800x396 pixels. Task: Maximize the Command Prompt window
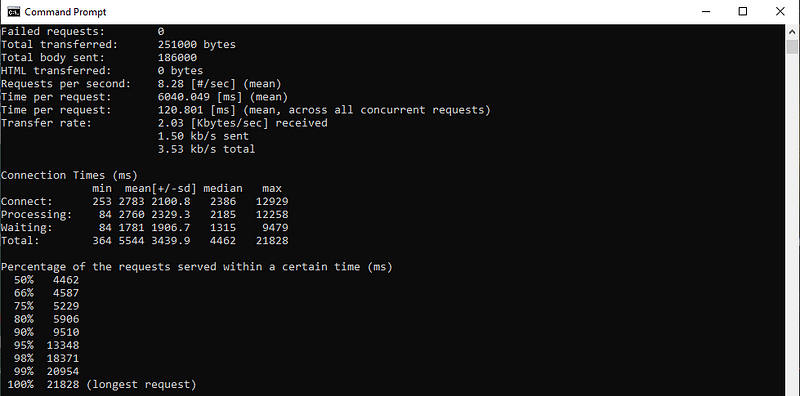[x=743, y=11]
